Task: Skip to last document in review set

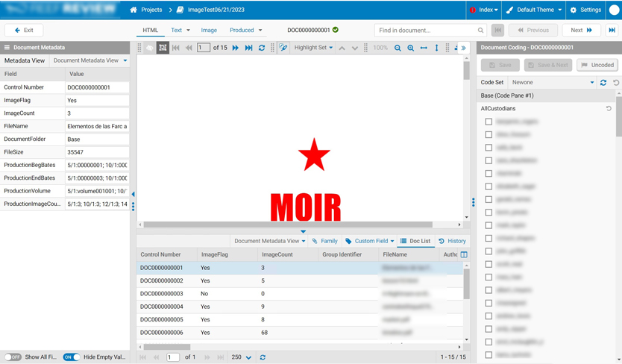Action: point(612,31)
